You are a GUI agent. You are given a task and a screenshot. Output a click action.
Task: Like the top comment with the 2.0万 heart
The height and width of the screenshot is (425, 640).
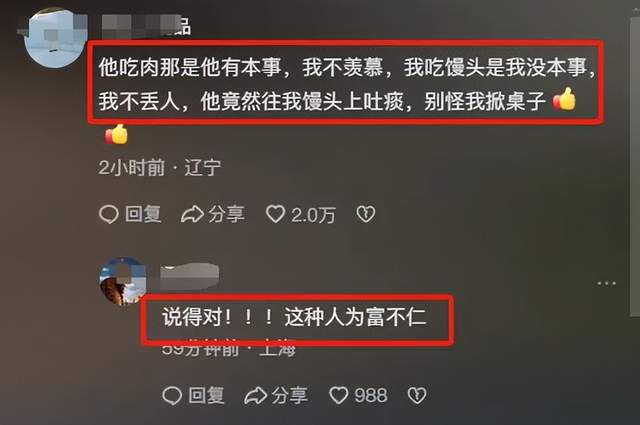[x=276, y=214]
